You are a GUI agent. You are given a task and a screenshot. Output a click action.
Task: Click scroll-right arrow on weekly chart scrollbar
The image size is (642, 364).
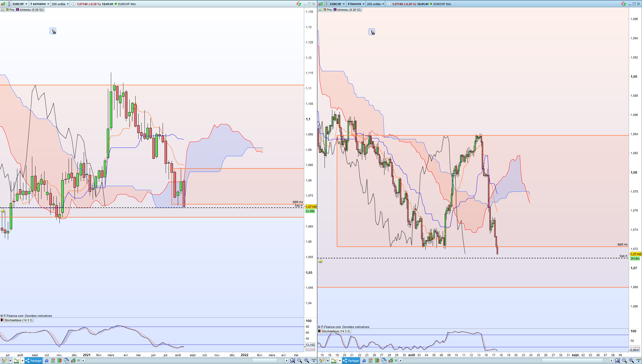coord(287,360)
